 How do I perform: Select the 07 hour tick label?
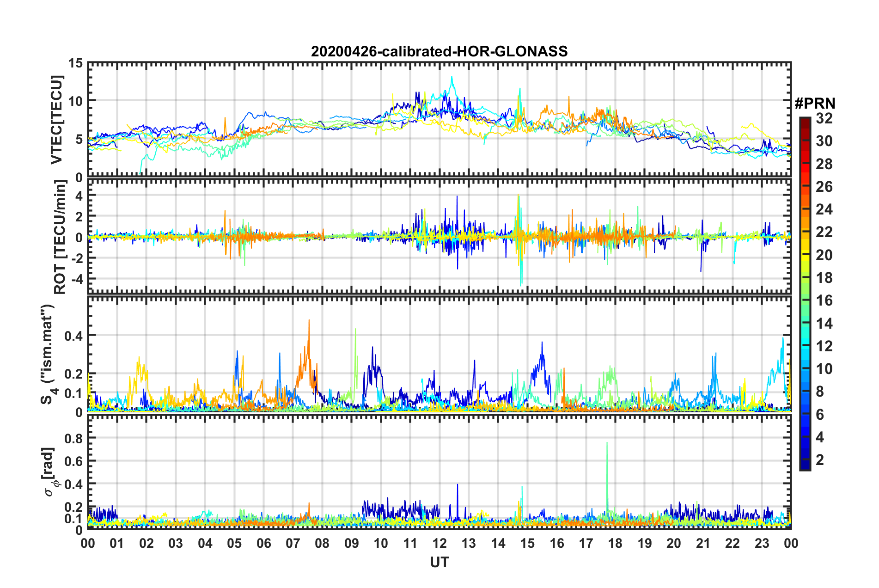pyautogui.click(x=293, y=544)
